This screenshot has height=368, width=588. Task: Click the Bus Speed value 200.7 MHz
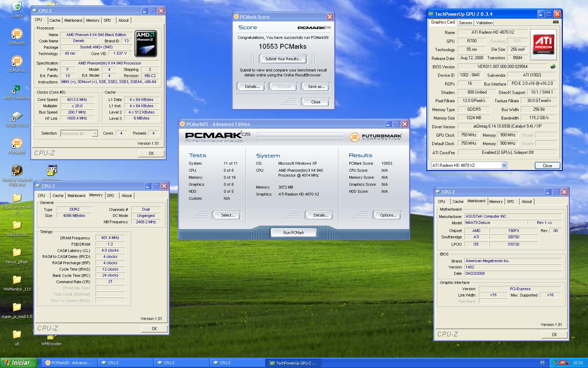coord(77,112)
